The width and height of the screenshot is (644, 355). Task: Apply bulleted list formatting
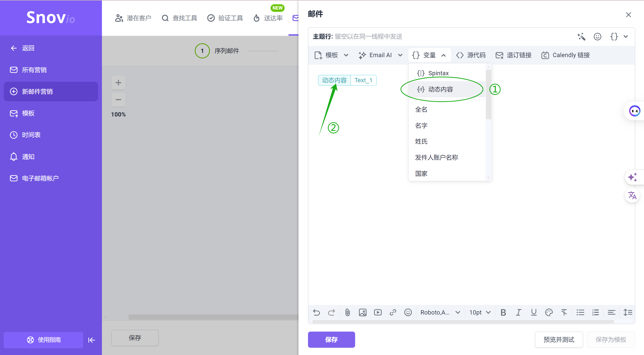[580, 312]
